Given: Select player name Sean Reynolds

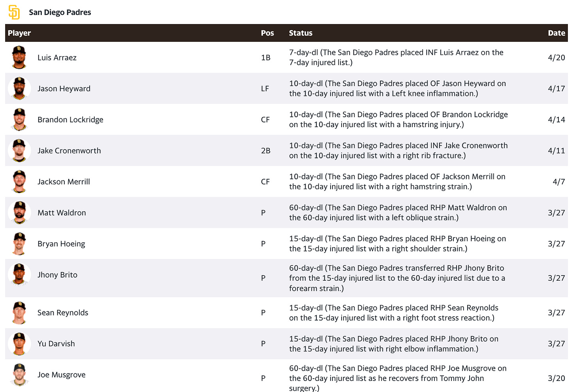Looking at the screenshot, I should pos(63,313).
